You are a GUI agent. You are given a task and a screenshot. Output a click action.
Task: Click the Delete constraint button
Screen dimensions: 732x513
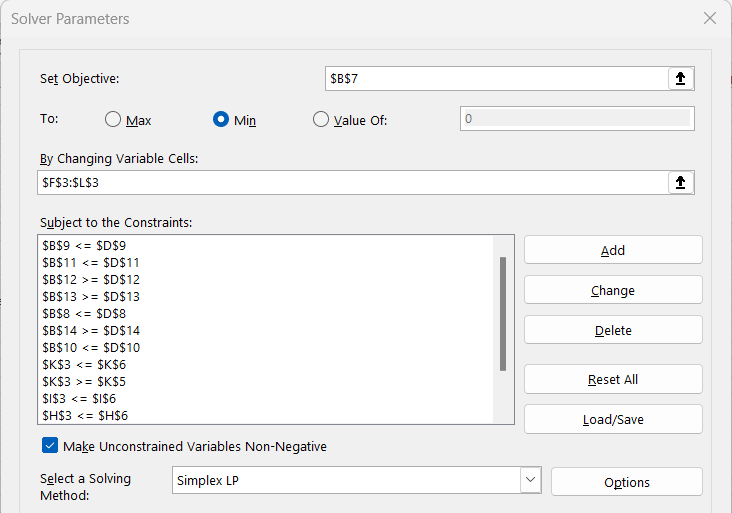click(x=613, y=330)
